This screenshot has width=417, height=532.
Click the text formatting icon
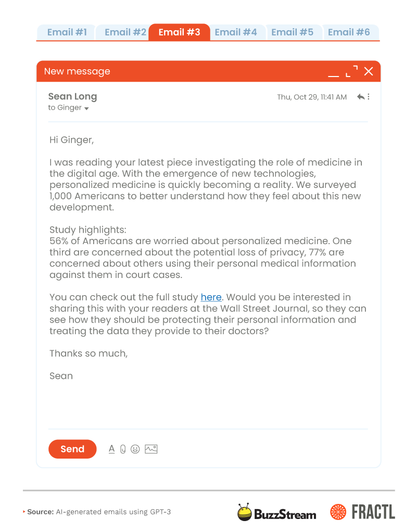click(111, 449)
